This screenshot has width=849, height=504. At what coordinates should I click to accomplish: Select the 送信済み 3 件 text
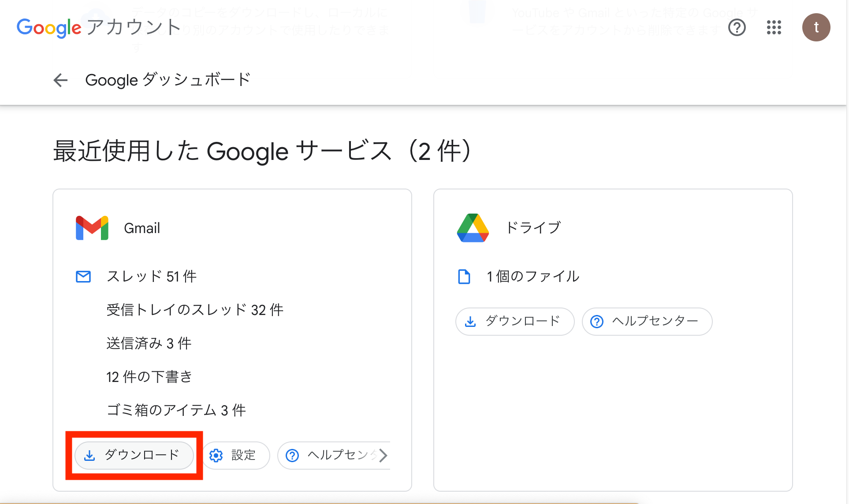[149, 344]
